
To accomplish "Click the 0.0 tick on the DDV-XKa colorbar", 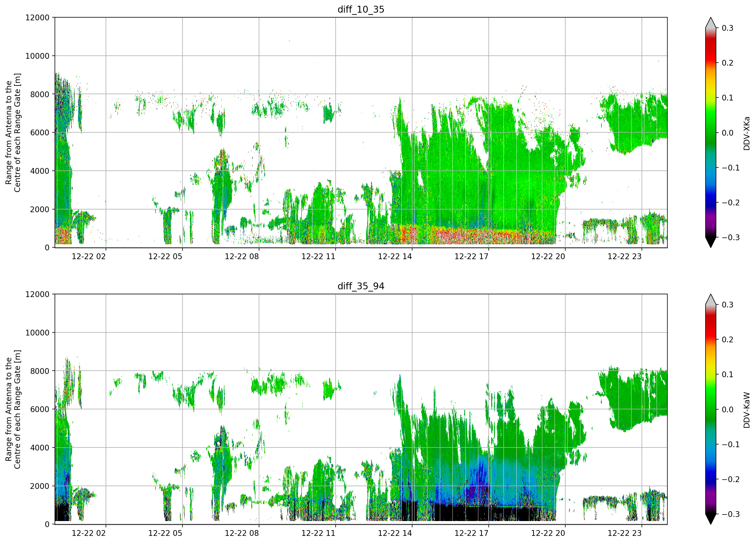I will coord(728,133).
